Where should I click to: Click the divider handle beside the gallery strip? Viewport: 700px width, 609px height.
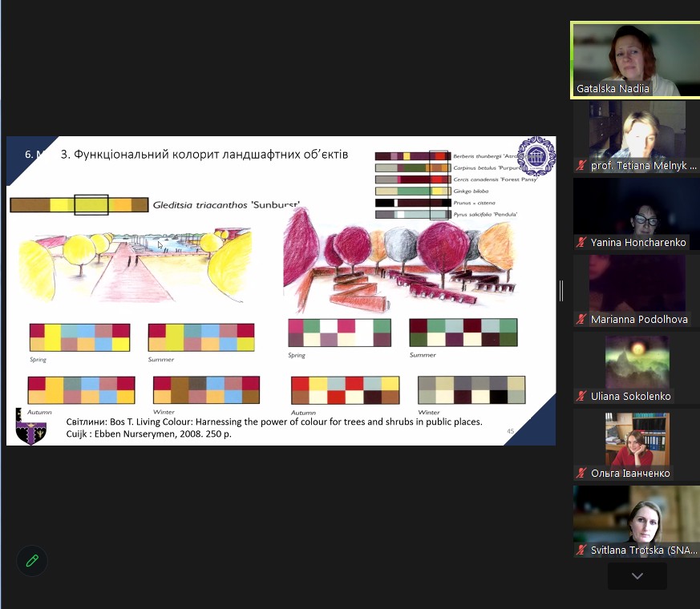click(561, 290)
